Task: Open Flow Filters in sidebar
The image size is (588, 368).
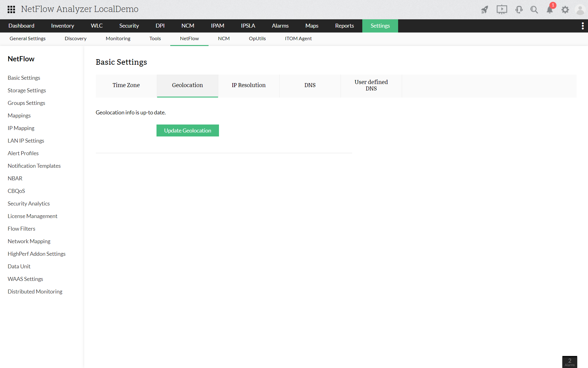Action: pyautogui.click(x=21, y=229)
